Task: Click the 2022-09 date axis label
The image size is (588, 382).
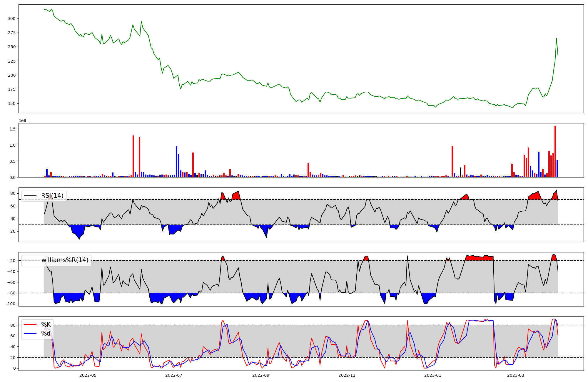Action: 261,375
